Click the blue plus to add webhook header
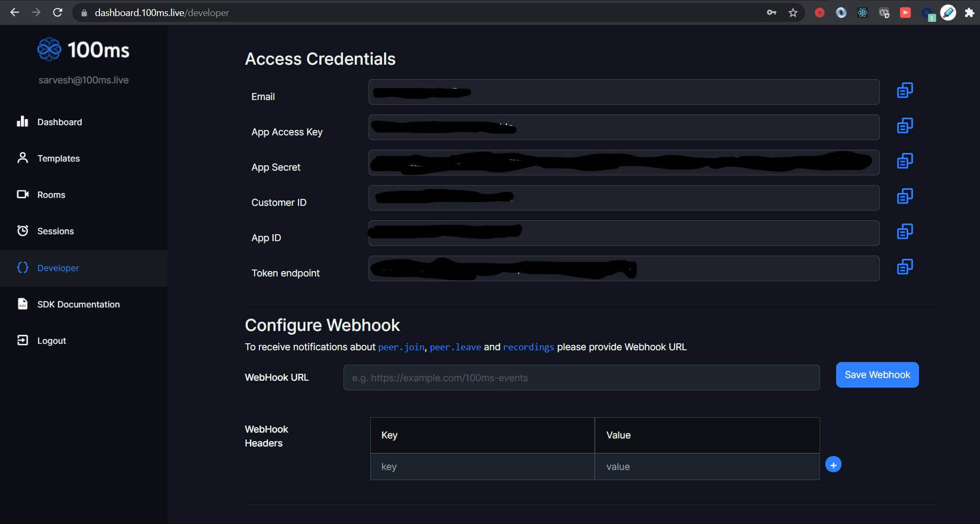 (833, 464)
